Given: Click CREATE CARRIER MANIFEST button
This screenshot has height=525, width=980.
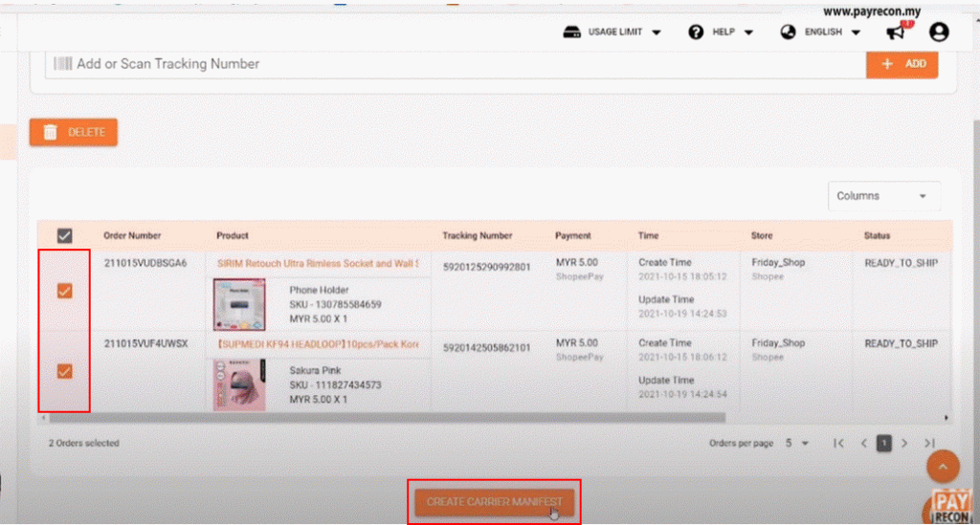Looking at the screenshot, I should tap(495, 502).
